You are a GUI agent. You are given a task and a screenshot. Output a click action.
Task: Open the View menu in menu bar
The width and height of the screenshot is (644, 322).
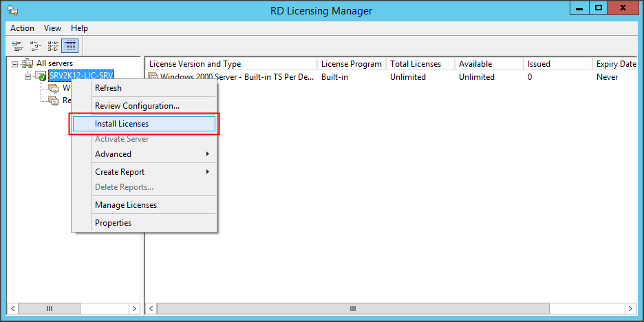pos(52,28)
